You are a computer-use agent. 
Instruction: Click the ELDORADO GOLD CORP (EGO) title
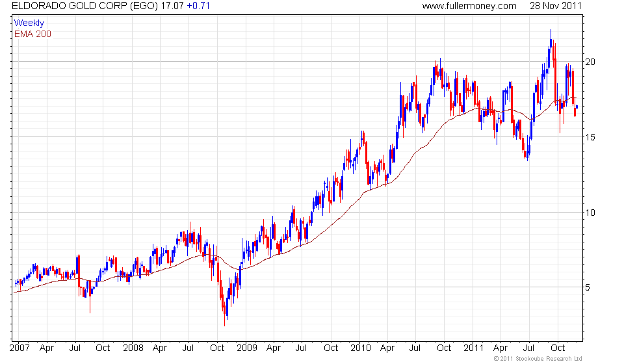coord(84,6)
